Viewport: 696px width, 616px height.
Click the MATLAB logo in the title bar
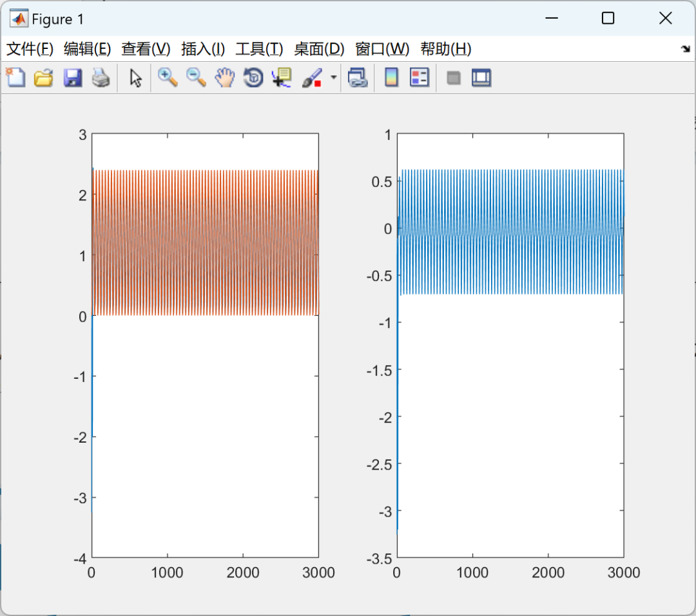(x=19, y=19)
